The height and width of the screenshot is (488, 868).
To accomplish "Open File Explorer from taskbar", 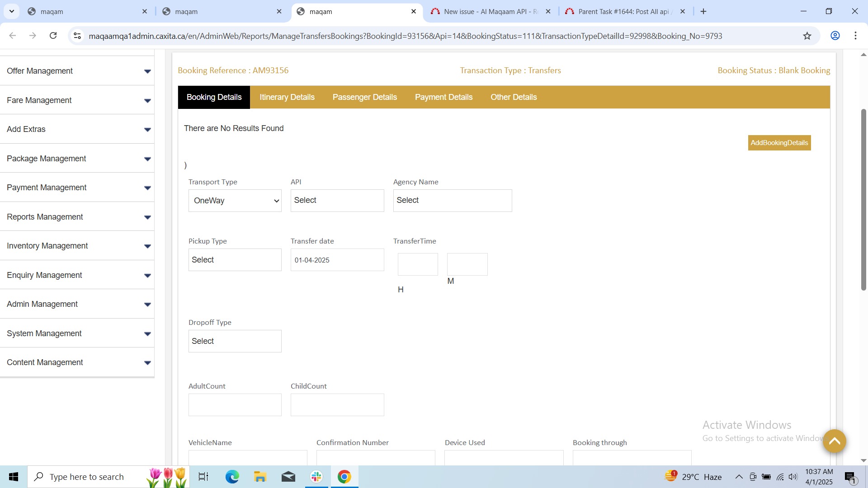I will click(x=260, y=477).
